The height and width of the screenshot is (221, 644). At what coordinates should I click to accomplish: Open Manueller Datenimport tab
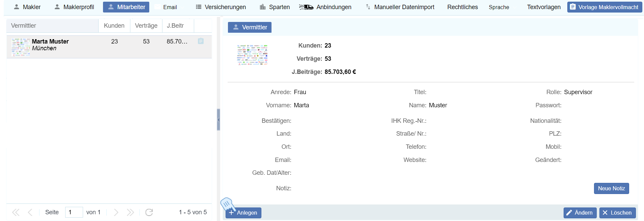400,7
